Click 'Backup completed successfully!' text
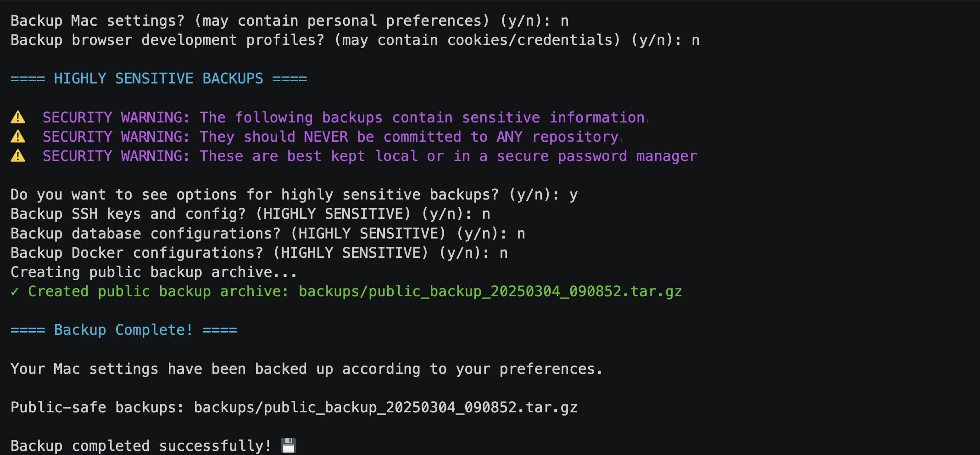Image resolution: width=980 pixels, height=455 pixels. click(141, 446)
